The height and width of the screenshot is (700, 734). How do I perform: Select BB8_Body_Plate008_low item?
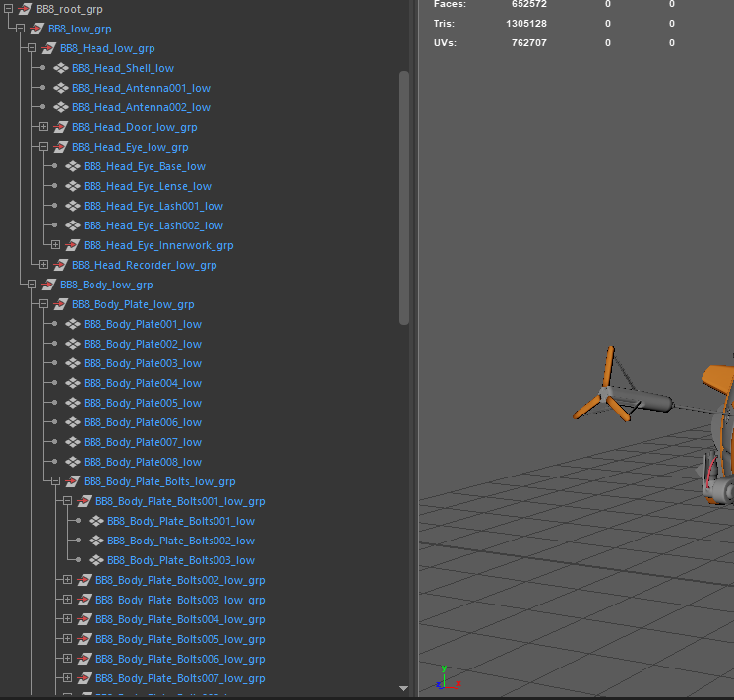click(143, 462)
